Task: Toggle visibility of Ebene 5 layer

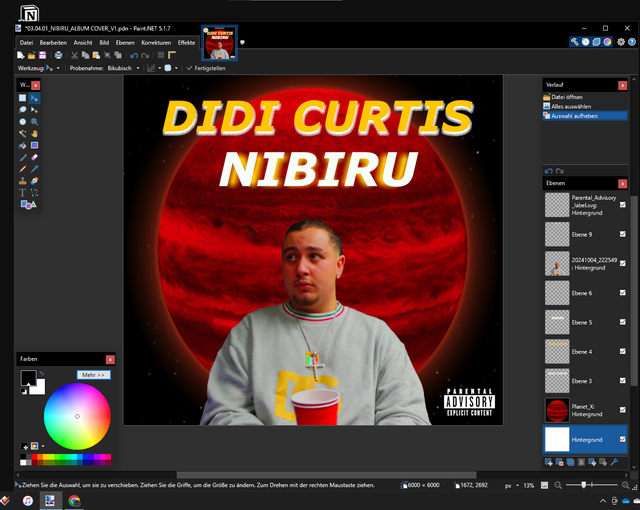Action: click(622, 322)
